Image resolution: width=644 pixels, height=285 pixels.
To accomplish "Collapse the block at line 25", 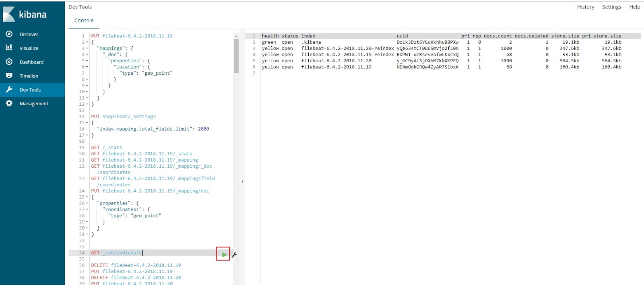I will click(87, 197).
